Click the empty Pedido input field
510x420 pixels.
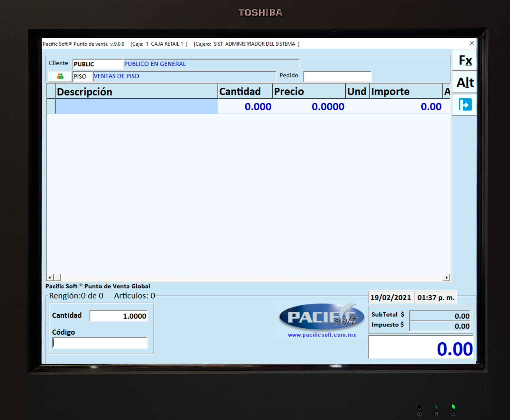[337, 77]
